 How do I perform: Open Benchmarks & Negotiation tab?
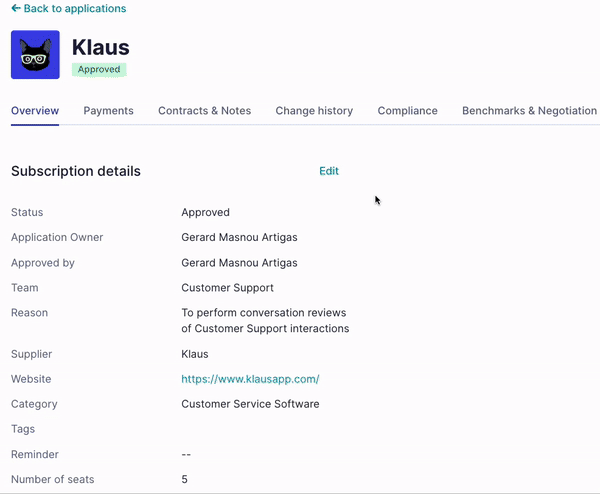(530, 111)
